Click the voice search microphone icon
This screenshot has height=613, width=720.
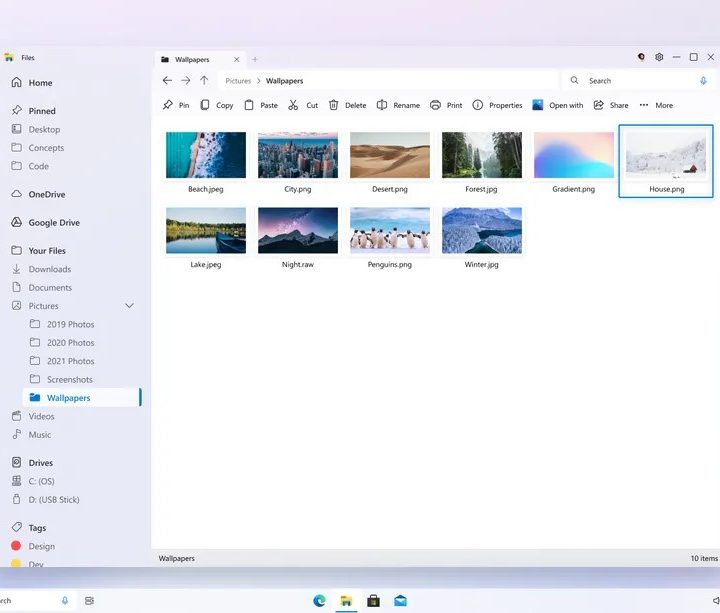pos(703,81)
